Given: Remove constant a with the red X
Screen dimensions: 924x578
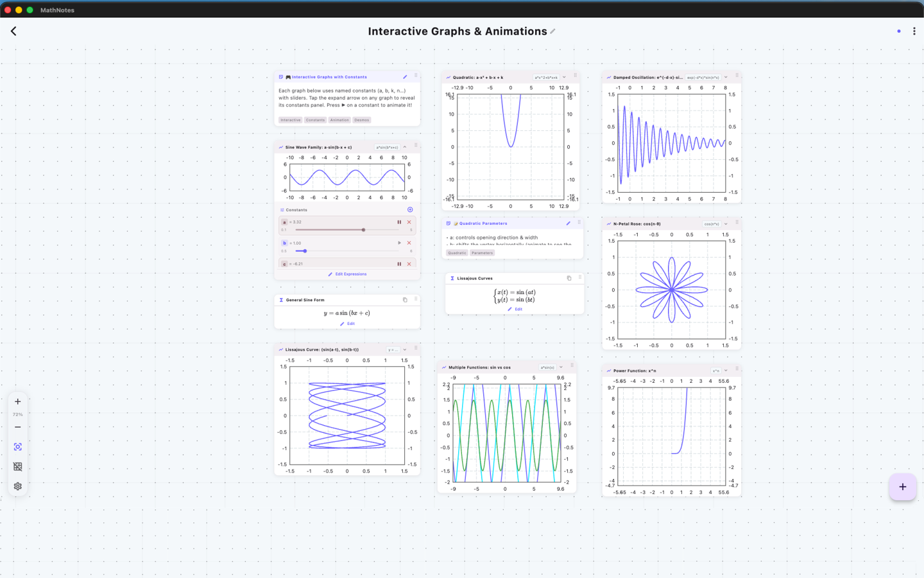Looking at the screenshot, I should click(409, 222).
